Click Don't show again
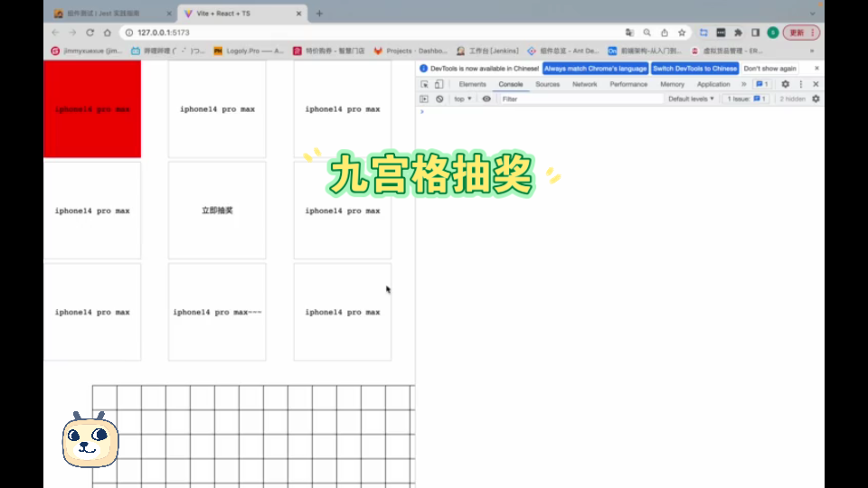 [x=769, y=69]
